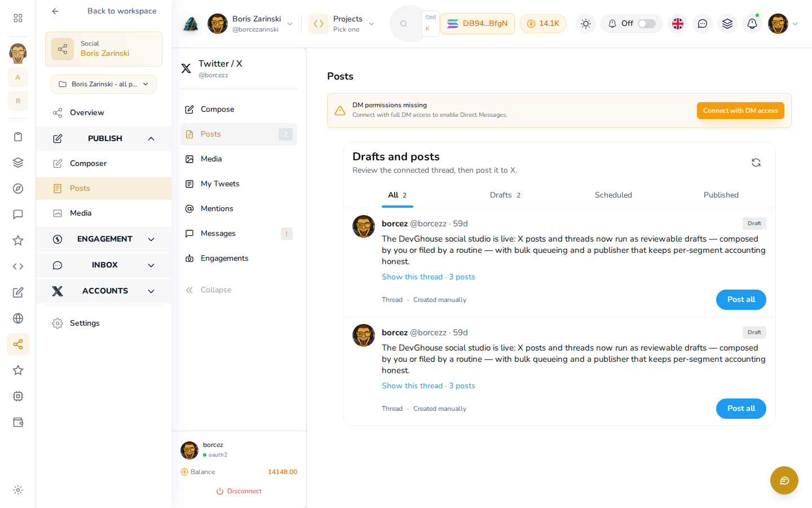812x508 pixels.
Task: Toggle light mode sun icon in header
Action: 586,24
